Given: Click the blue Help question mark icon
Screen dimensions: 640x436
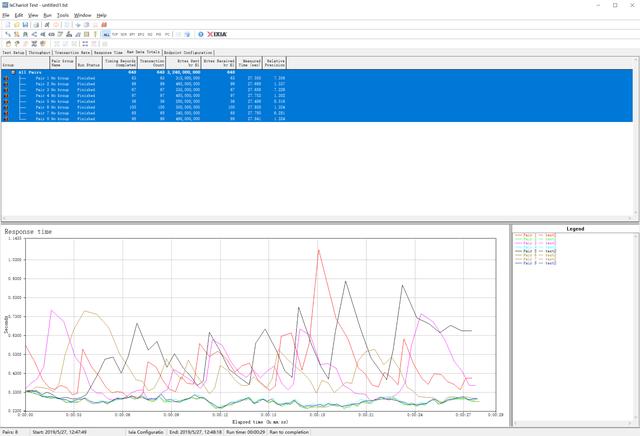Looking at the screenshot, I should tap(200, 34).
